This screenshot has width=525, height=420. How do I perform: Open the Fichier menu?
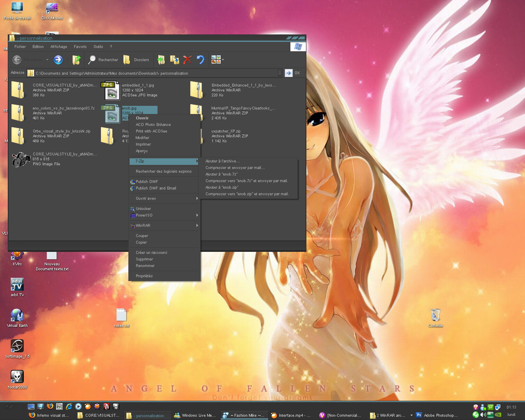(20, 47)
